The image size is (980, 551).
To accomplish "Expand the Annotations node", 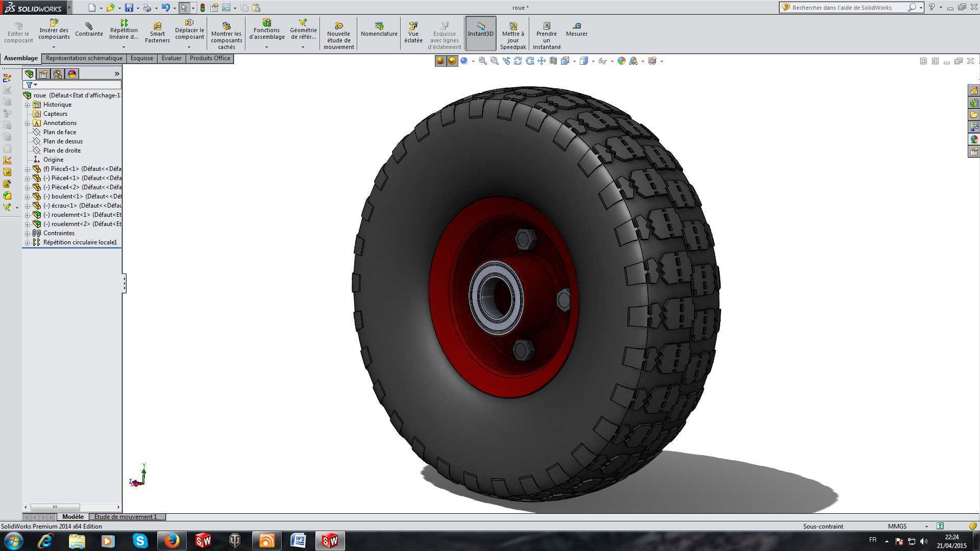I will coord(28,123).
